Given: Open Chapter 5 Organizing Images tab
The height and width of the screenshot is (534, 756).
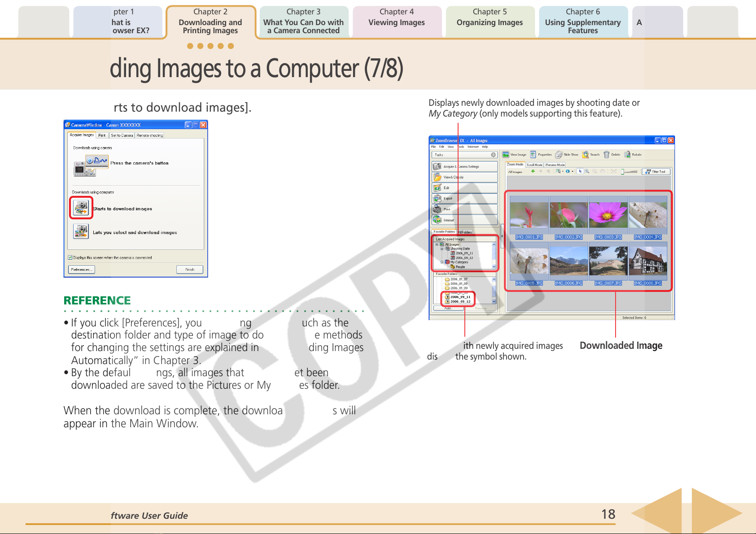Looking at the screenshot, I should (x=490, y=22).
